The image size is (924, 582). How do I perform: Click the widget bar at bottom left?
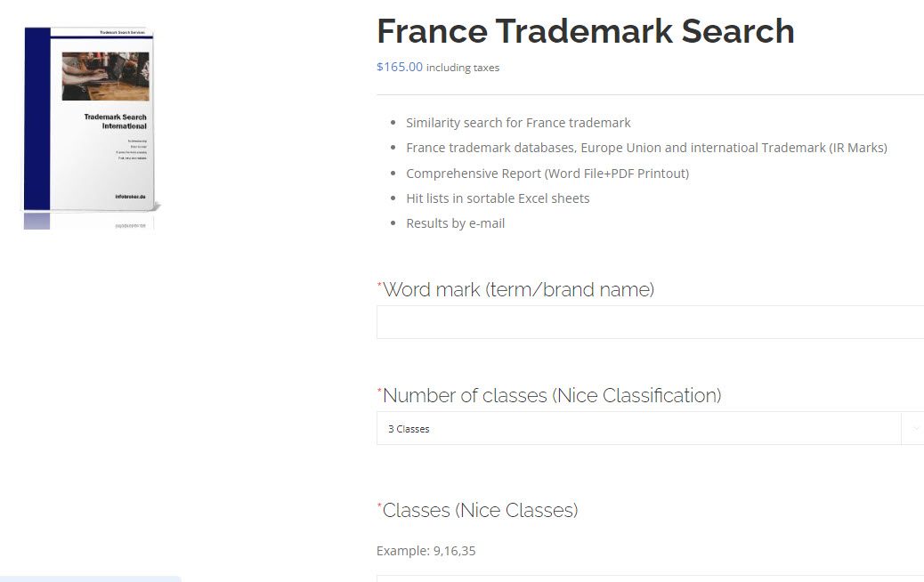(x=90, y=578)
